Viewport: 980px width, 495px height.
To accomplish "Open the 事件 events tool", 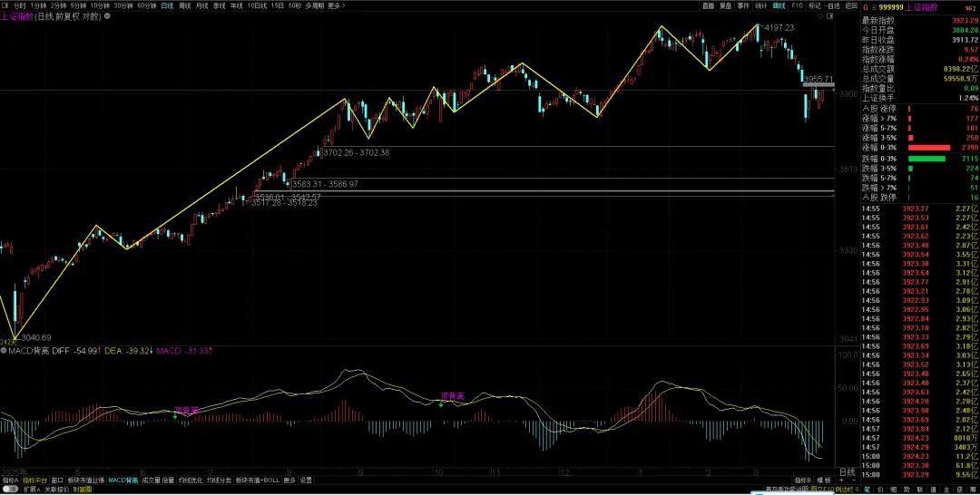I will (743, 5).
